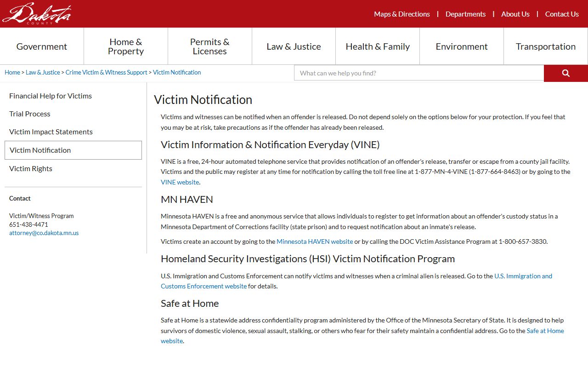Click the phone number 651-438-4471
588x368 pixels.
pos(28,224)
